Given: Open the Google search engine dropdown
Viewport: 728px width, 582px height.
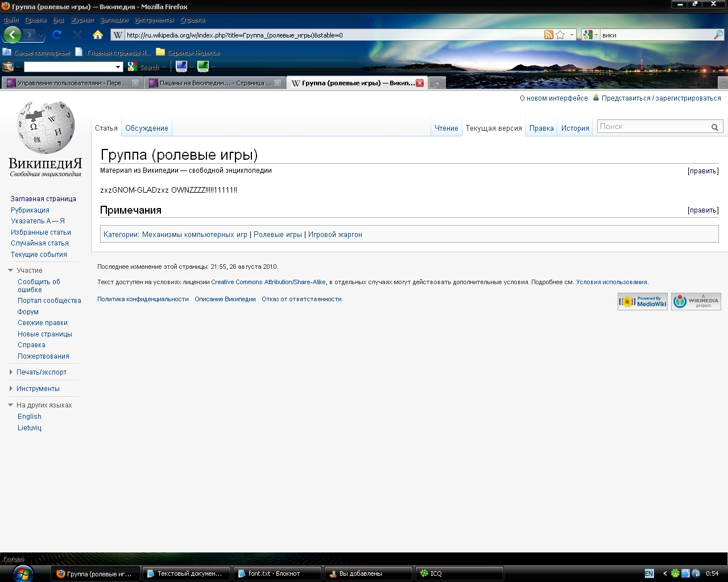Looking at the screenshot, I should 590,35.
